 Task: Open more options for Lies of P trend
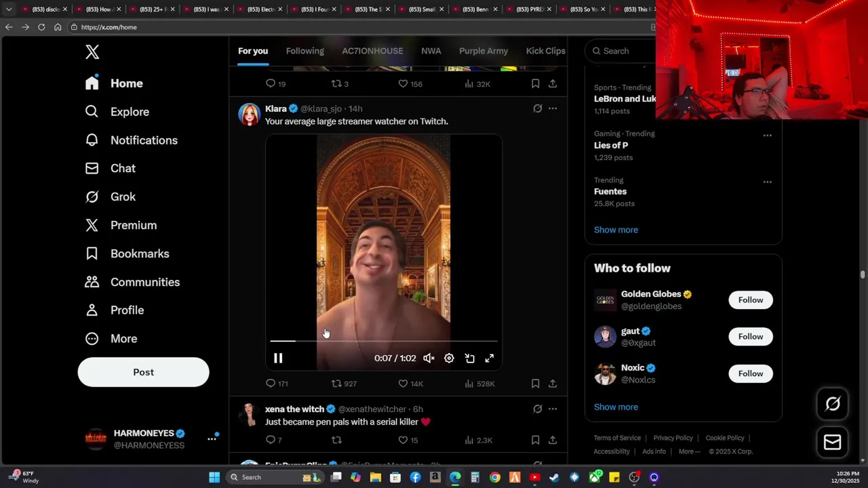[x=767, y=136]
